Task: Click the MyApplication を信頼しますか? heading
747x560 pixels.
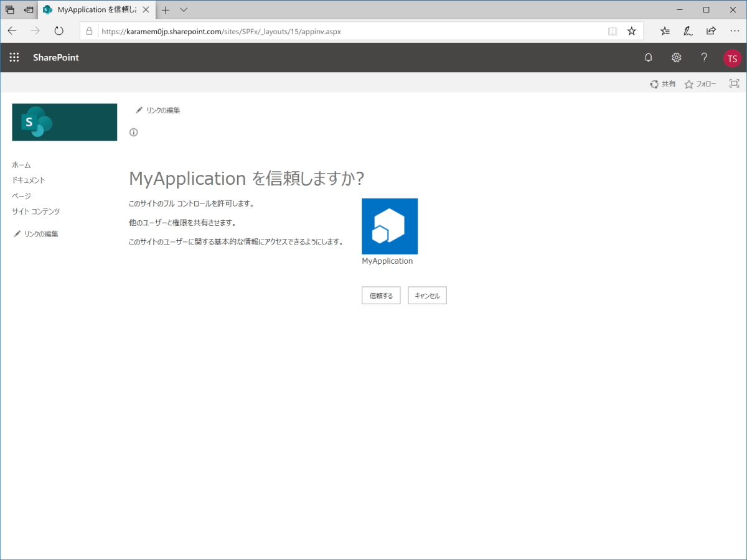Action: click(247, 179)
